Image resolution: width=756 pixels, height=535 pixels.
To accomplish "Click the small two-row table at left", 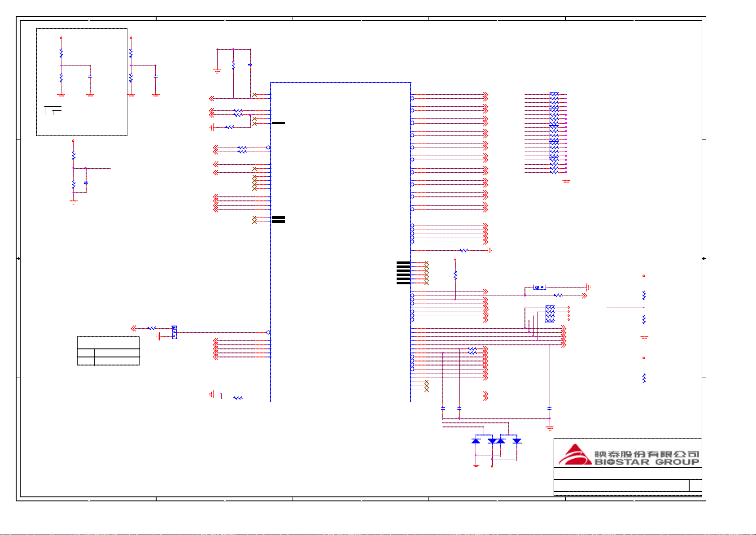I will [108, 351].
